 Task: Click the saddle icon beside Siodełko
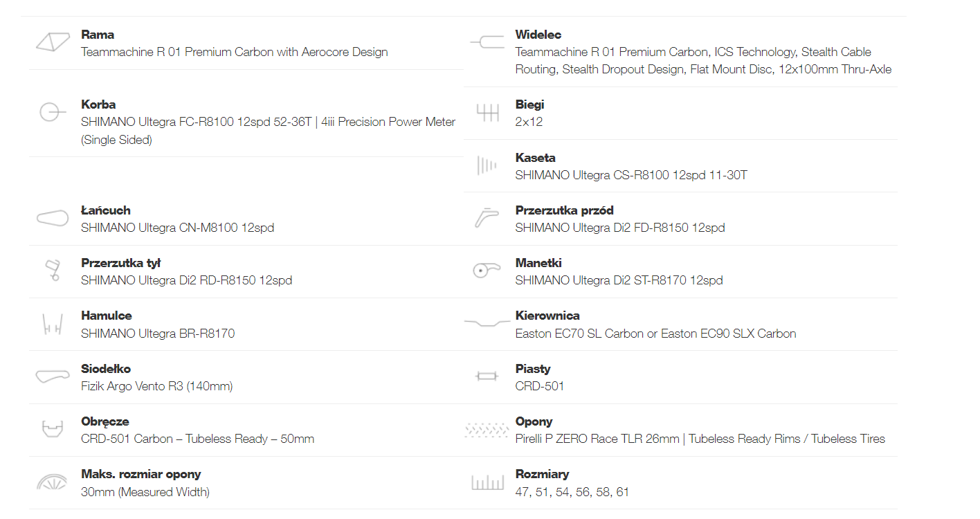[x=53, y=376]
